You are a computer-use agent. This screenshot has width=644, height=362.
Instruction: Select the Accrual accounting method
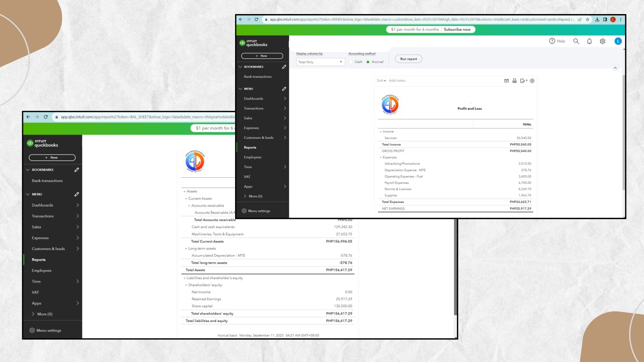tap(368, 62)
